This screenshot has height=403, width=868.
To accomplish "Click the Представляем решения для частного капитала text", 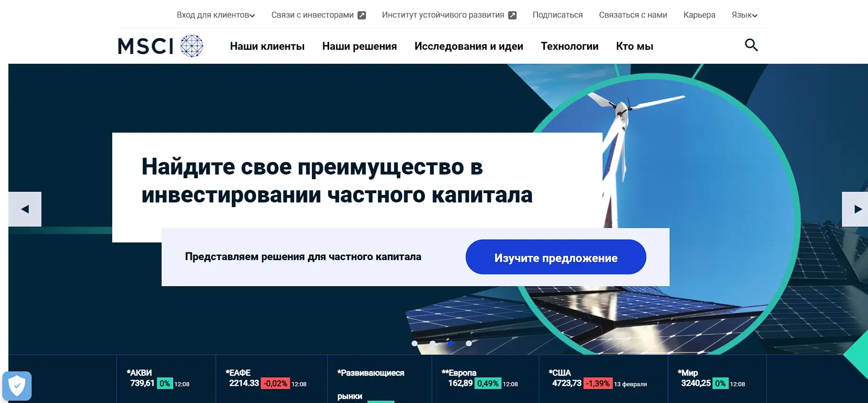I will point(303,257).
